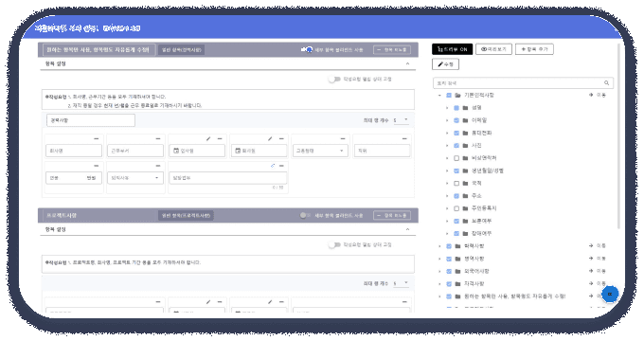The height and width of the screenshot is (341, 644).
Task: Collapse the first 항목 설정 chevron
Action: click(x=407, y=63)
